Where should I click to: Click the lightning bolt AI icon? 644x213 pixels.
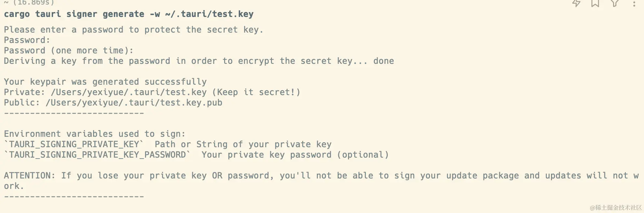(576, 3)
